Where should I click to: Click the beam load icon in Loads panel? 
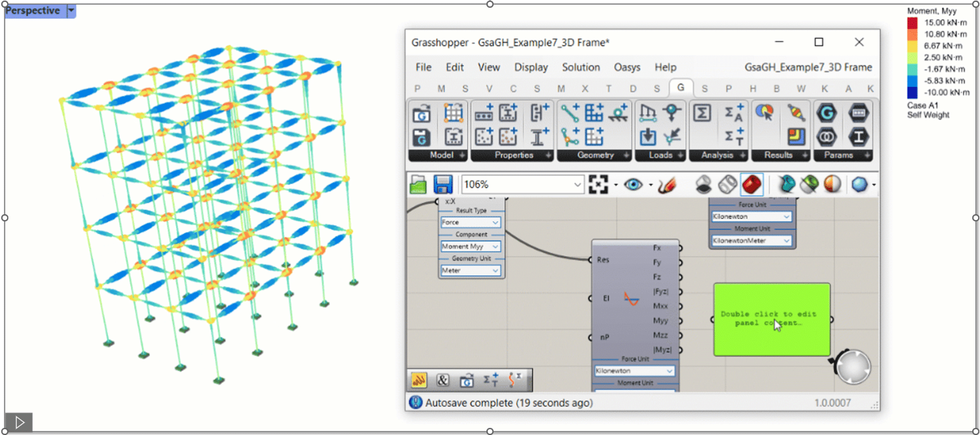point(647,113)
